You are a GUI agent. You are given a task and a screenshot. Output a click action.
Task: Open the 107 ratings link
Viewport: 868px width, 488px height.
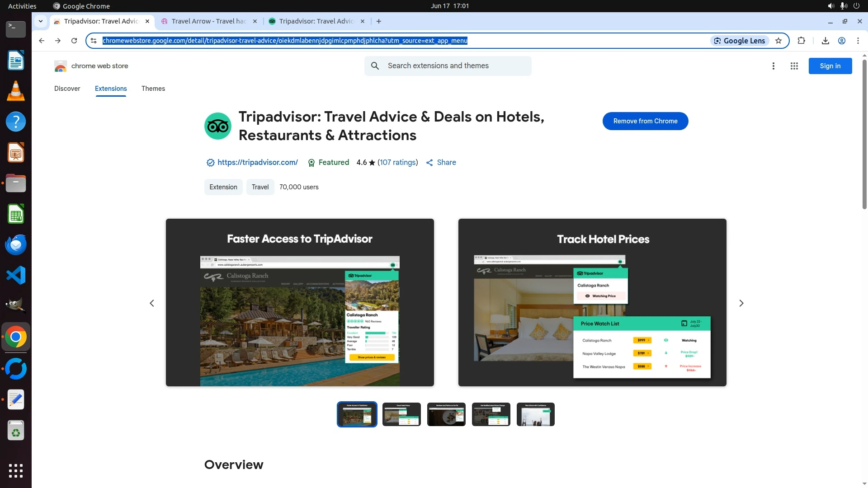pos(397,162)
